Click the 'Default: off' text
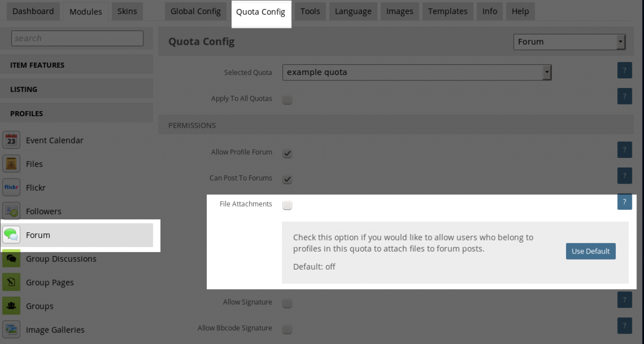Screen dimensions: 644x344 click(x=314, y=267)
